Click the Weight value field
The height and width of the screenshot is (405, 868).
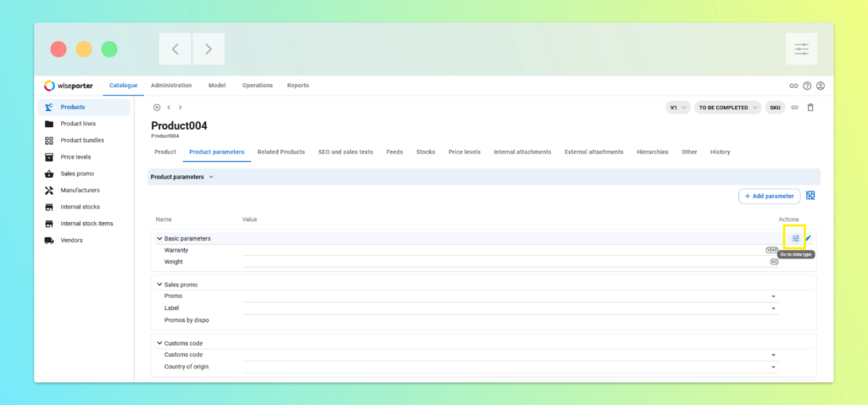pos(509,262)
